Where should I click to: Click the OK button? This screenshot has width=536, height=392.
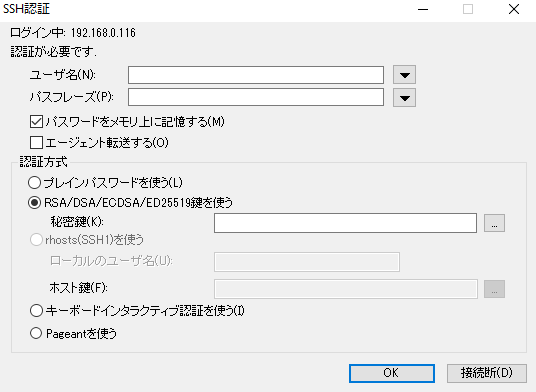pyautogui.click(x=392, y=373)
